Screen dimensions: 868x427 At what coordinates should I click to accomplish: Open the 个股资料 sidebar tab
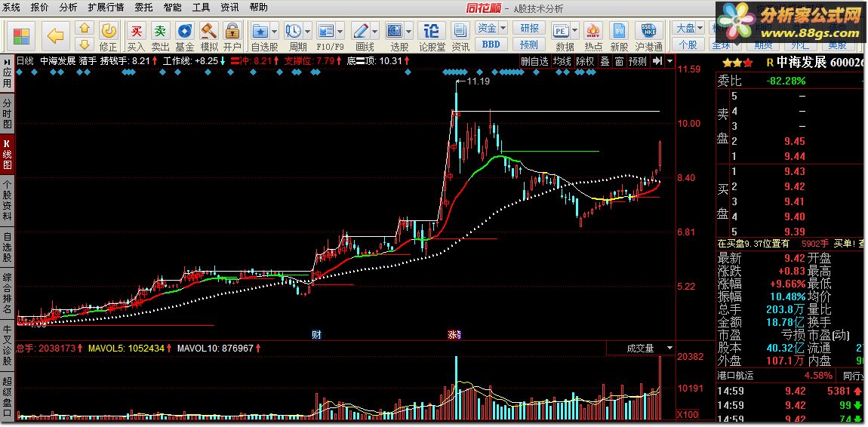[8, 200]
